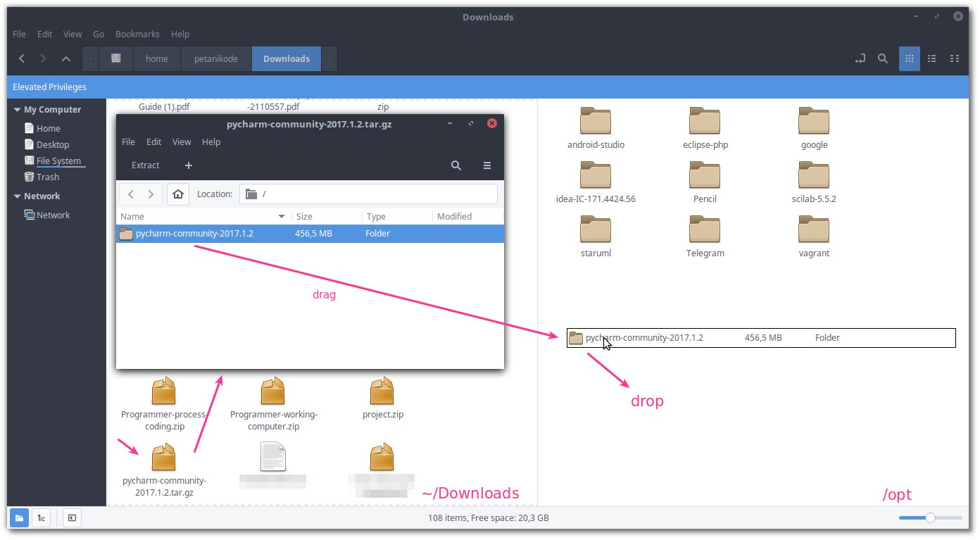The width and height of the screenshot is (980, 540).
Task: Open Trash from the sidebar
Action: click(46, 177)
